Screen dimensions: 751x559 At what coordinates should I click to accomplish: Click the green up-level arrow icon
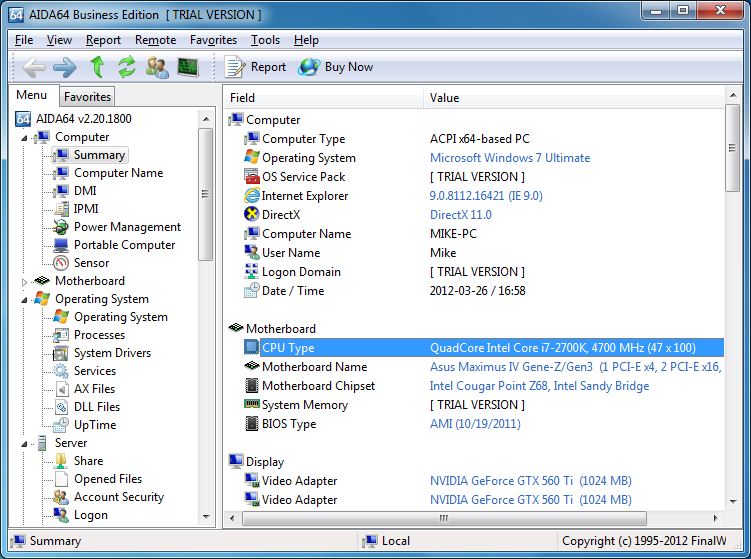tap(98, 67)
